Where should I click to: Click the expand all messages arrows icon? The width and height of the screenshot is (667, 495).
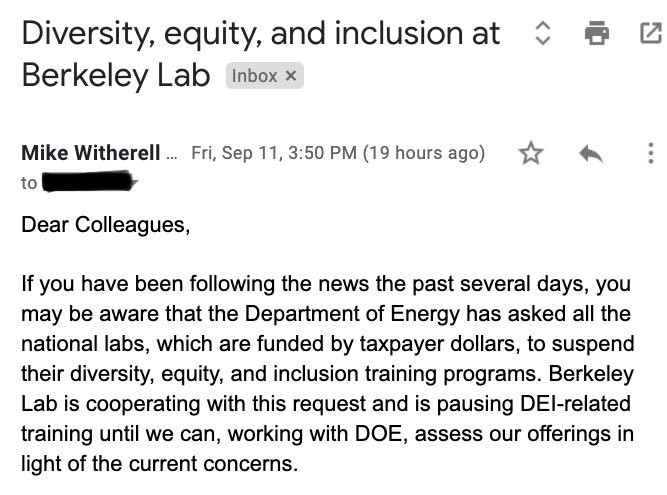543,33
